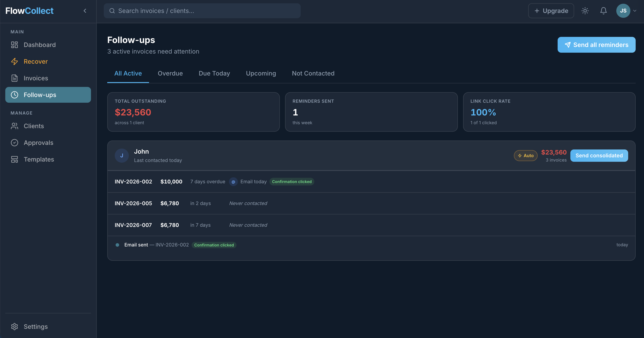Click John's J avatar circle
The height and width of the screenshot is (338, 644).
tap(122, 156)
